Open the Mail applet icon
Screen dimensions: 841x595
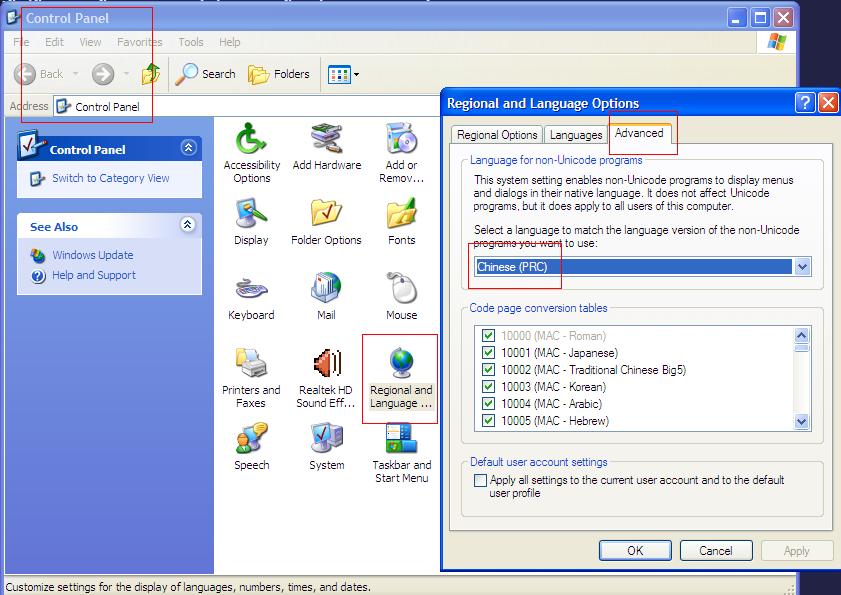click(x=326, y=289)
